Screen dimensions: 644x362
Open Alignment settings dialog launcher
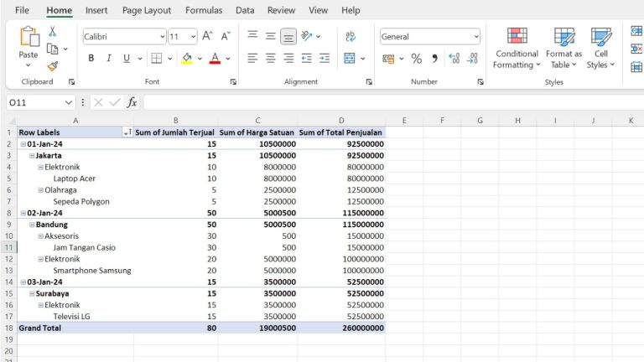pyautogui.click(x=369, y=82)
